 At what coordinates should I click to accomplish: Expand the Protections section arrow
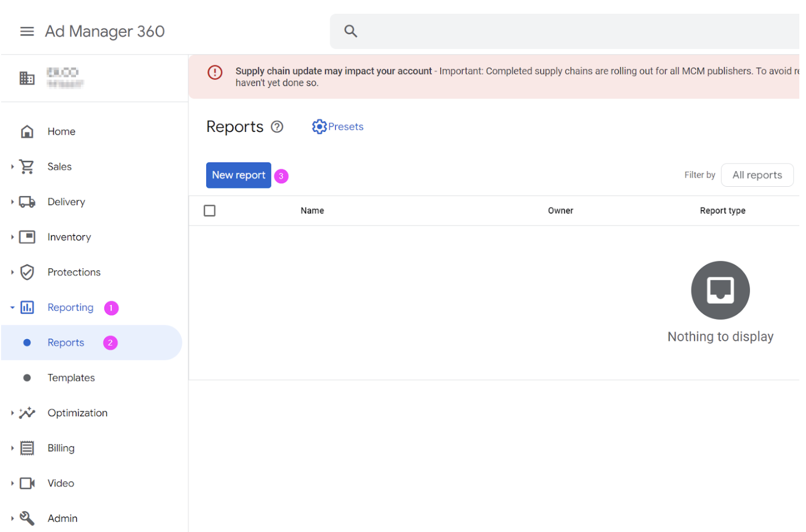[x=12, y=272]
